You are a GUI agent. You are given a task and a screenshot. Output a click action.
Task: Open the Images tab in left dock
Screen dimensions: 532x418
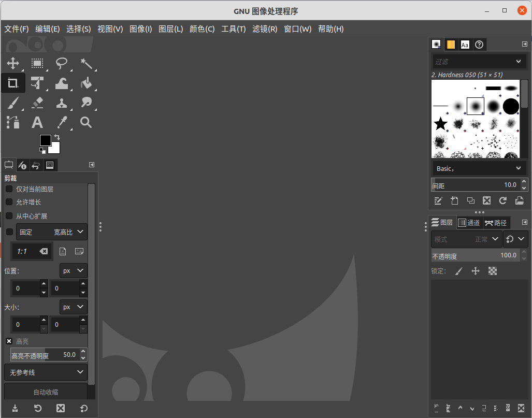[50, 165]
